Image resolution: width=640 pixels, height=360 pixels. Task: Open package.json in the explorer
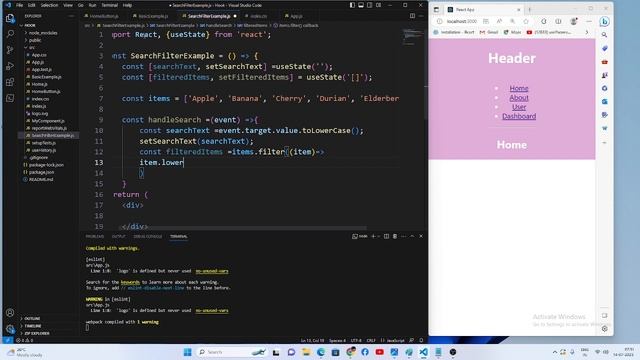point(41,172)
